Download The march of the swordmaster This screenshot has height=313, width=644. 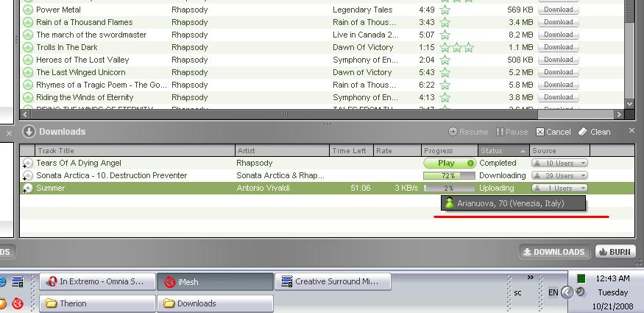[x=558, y=35]
